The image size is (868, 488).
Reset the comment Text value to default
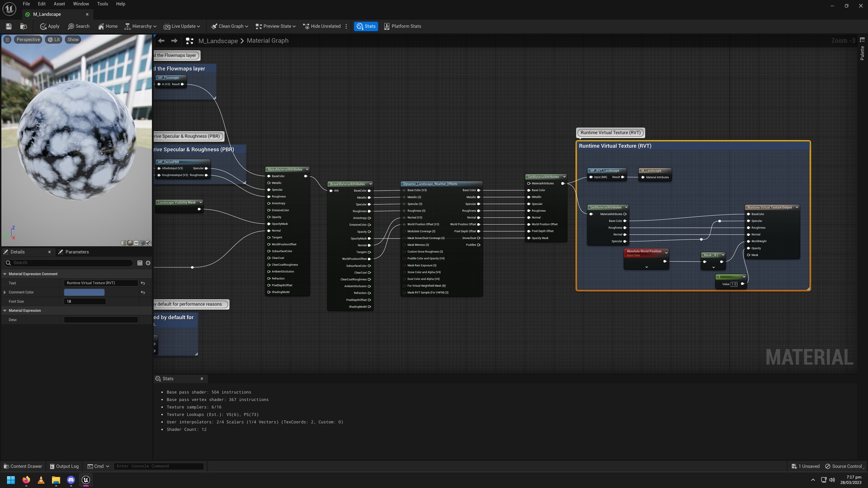[143, 283]
